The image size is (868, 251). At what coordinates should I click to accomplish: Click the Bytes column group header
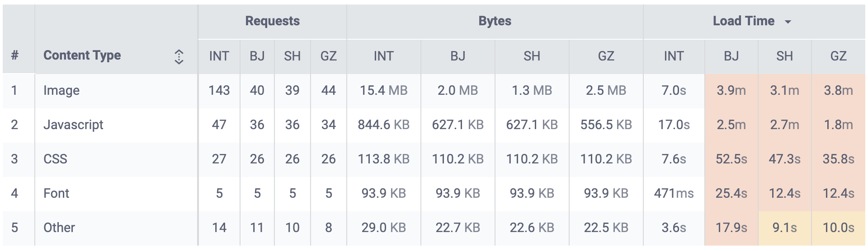495,21
